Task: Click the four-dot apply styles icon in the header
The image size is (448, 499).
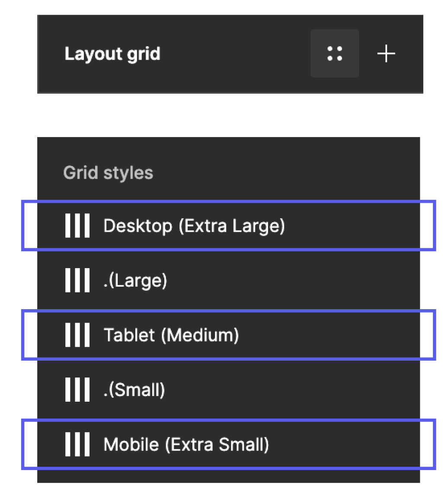Action: 335,53
